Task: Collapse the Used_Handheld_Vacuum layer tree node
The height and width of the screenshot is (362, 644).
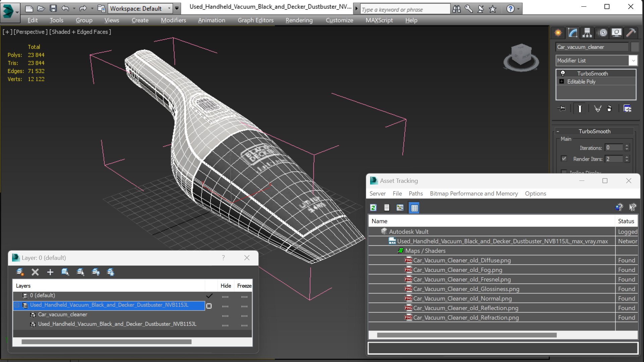Action: (17, 305)
